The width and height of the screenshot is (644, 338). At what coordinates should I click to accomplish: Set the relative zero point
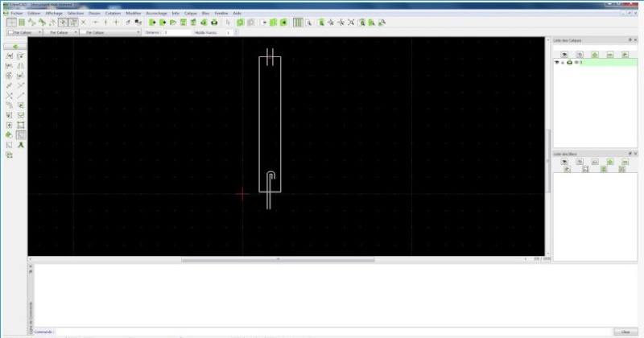pos(128,23)
